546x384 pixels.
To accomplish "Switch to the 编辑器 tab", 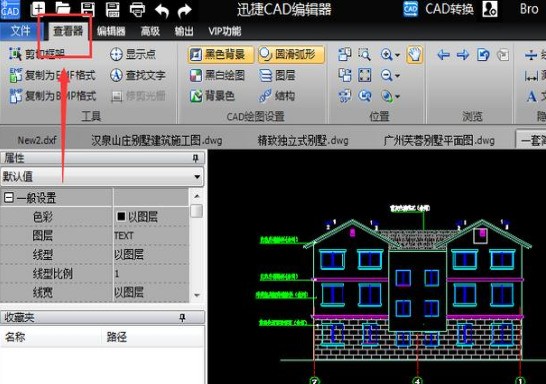I will point(111,31).
